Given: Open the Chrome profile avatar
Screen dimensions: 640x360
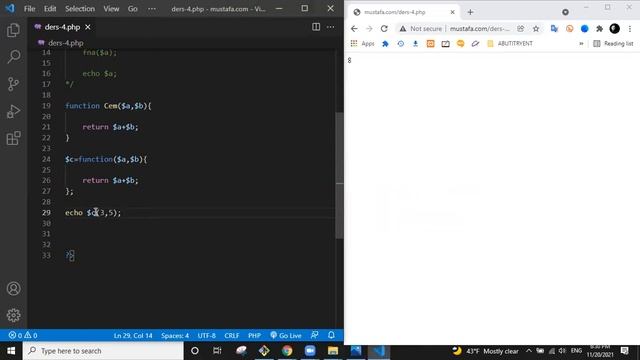Looking at the screenshot, I should coord(614,29).
